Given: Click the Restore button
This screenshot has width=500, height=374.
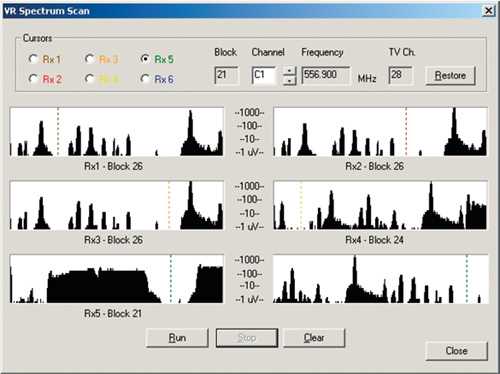Looking at the screenshot, I should pyautogui.click(x=450, y=76).
